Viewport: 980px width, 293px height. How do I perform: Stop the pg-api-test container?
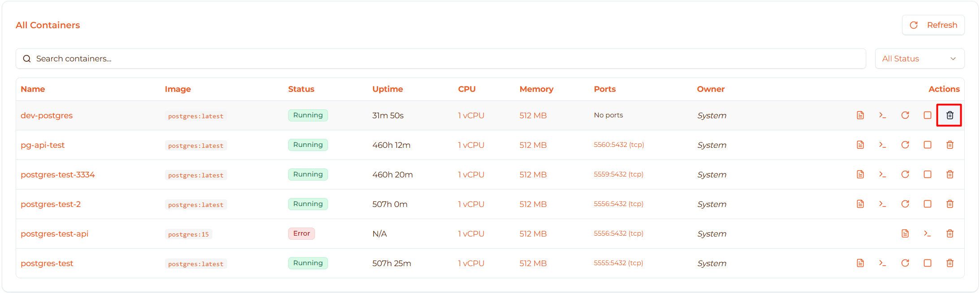(927, 145)
